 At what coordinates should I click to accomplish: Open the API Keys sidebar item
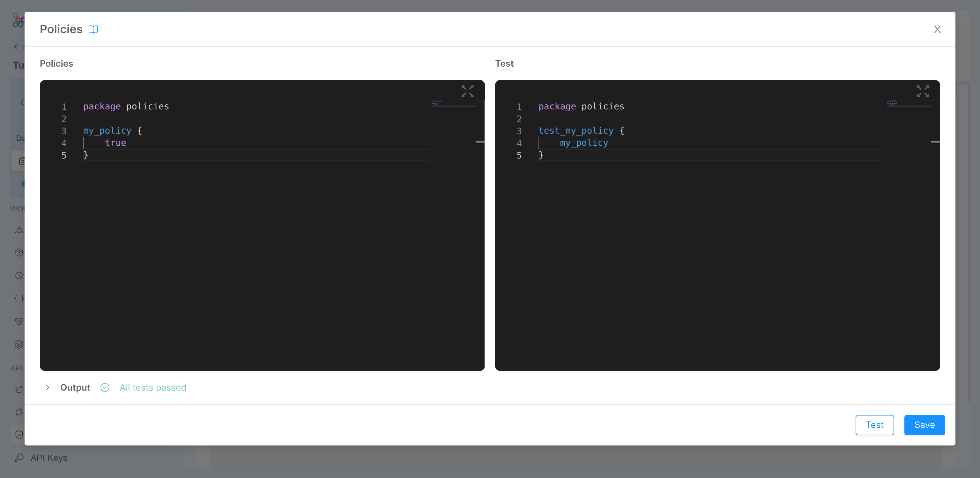[49, 458]
